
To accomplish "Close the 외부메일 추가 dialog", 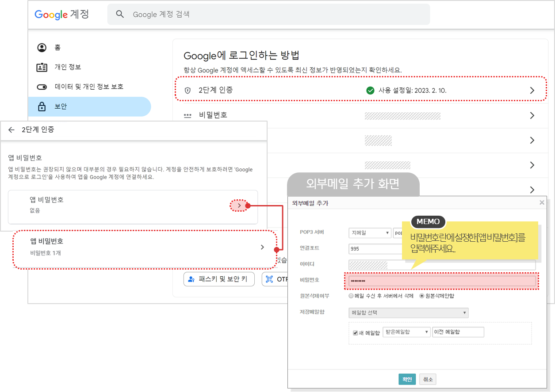I will 542,203.
